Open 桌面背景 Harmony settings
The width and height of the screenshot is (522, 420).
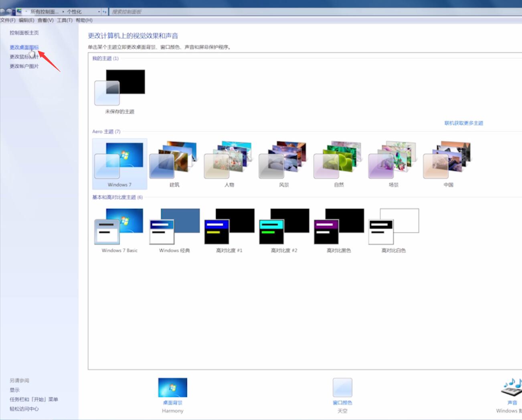172,396
